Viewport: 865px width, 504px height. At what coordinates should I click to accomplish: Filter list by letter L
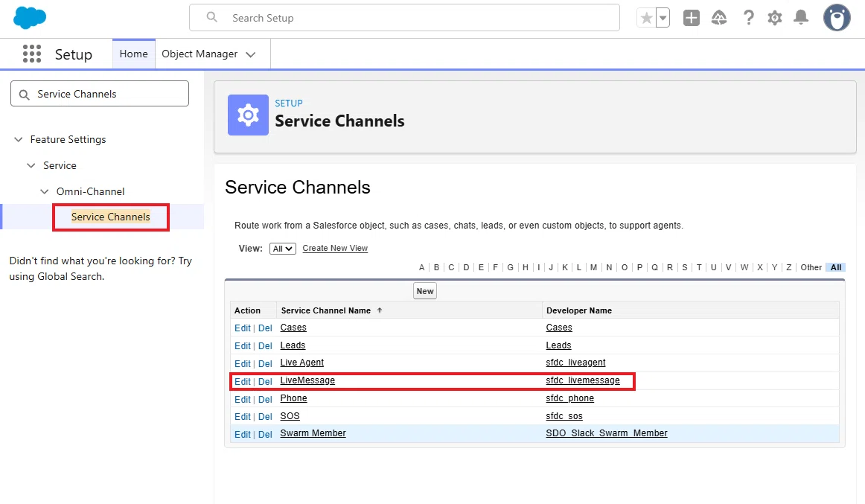(x=578, y=267)
